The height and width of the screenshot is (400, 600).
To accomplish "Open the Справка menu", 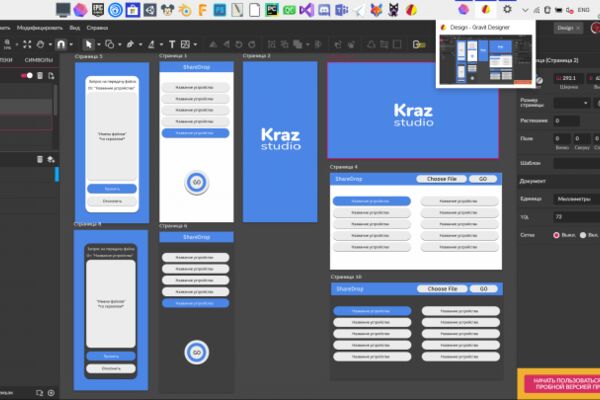I will 97,28.
